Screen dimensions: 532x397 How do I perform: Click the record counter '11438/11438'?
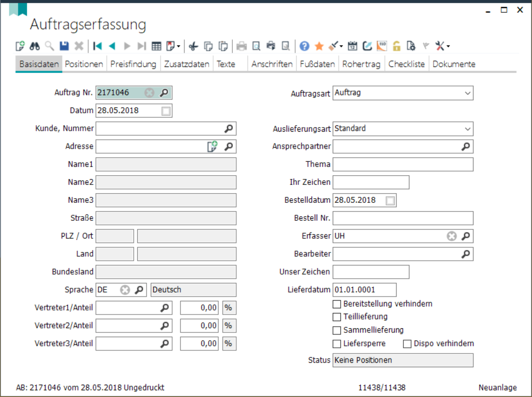382,387
